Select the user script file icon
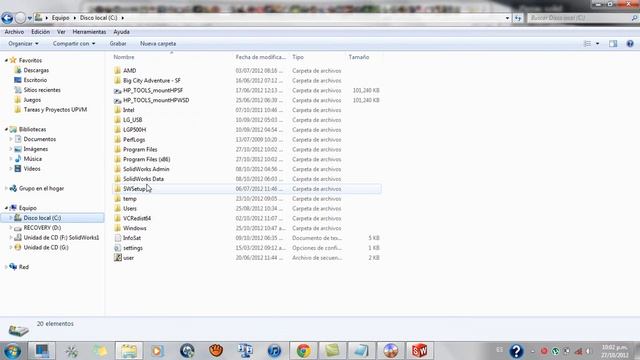This screenshot has width=640, height=360. click(118, 258)
